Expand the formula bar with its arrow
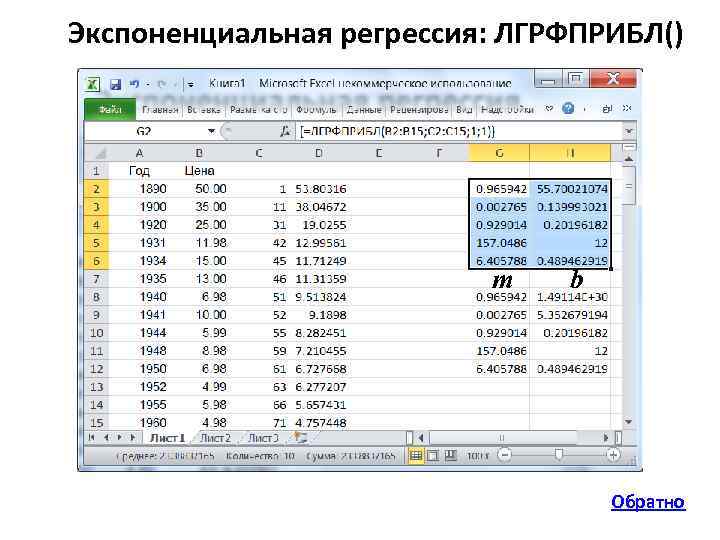The height and width of the screenshot is (540, 720). (x=629, y=131)
